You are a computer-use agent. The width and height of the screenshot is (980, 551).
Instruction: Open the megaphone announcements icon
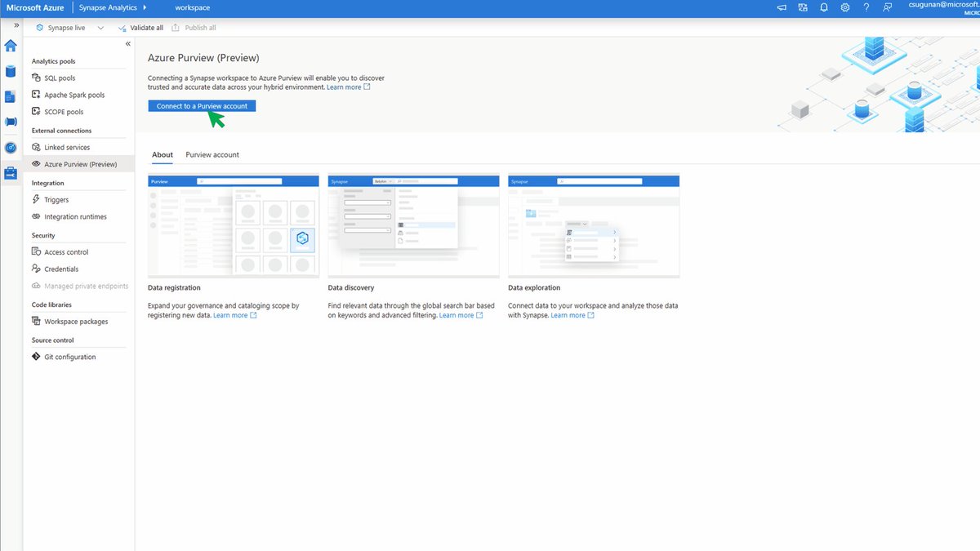(782, 7)
